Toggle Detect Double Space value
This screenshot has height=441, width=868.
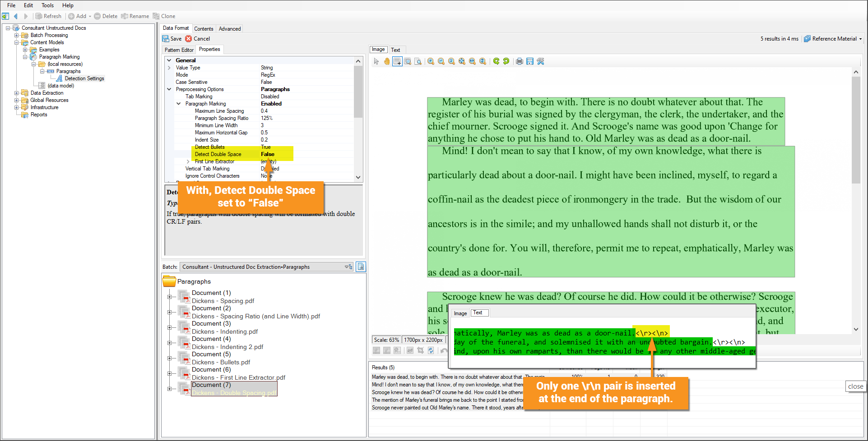click(267, 154)
